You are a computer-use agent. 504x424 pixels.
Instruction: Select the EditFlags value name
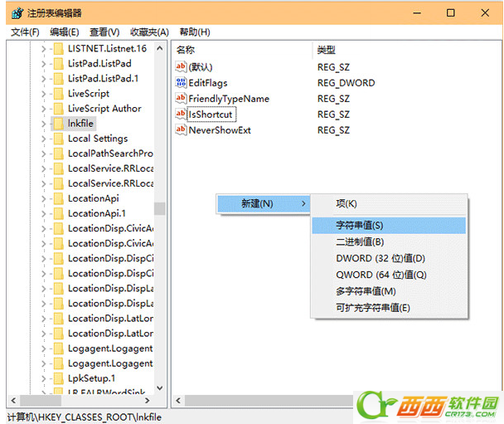(x=207, y=83)
